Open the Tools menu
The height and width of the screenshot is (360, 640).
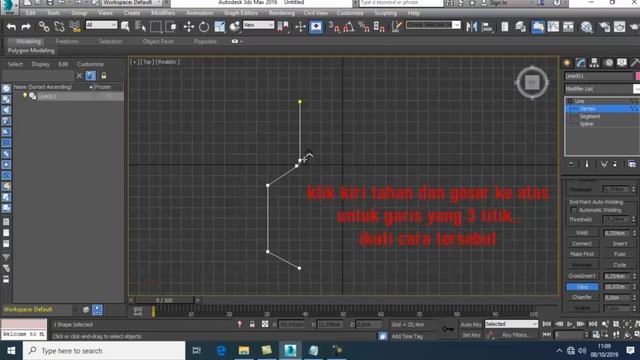point(53,13)
